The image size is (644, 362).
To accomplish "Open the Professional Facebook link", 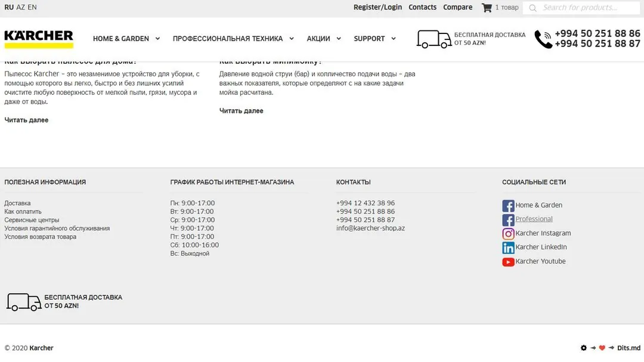I will (x=534, y=219).
